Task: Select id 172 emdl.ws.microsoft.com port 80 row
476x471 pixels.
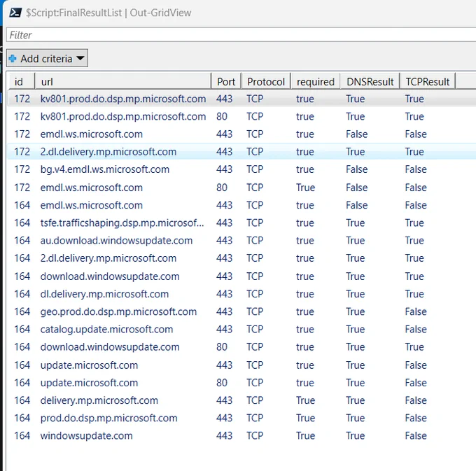Action: click(x=241, y=188)
